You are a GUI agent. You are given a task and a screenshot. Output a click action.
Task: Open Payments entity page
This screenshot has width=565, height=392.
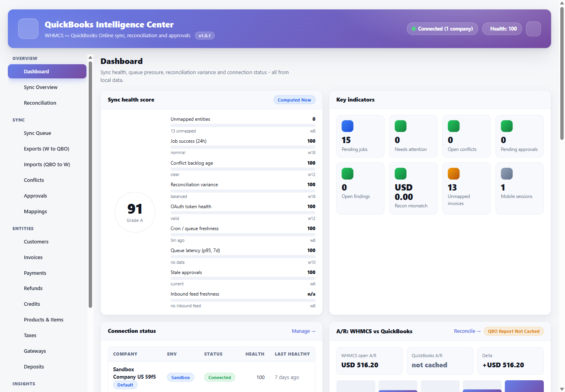(47, 273)
